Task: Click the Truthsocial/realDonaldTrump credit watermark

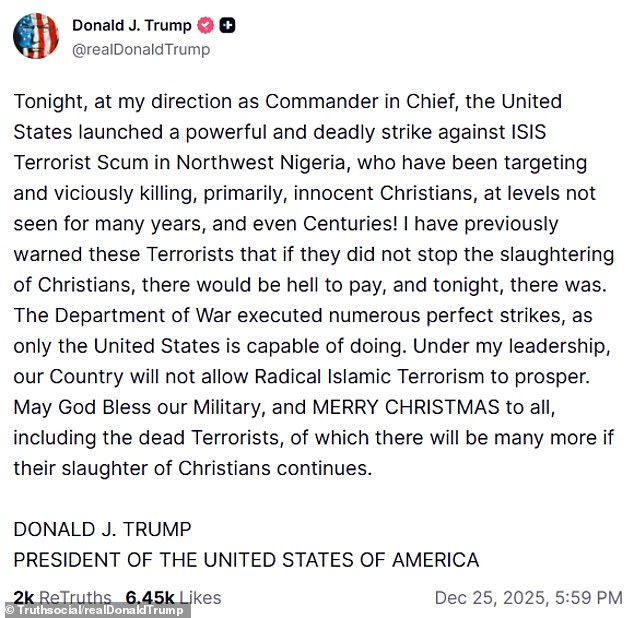Action: point(96,610)
